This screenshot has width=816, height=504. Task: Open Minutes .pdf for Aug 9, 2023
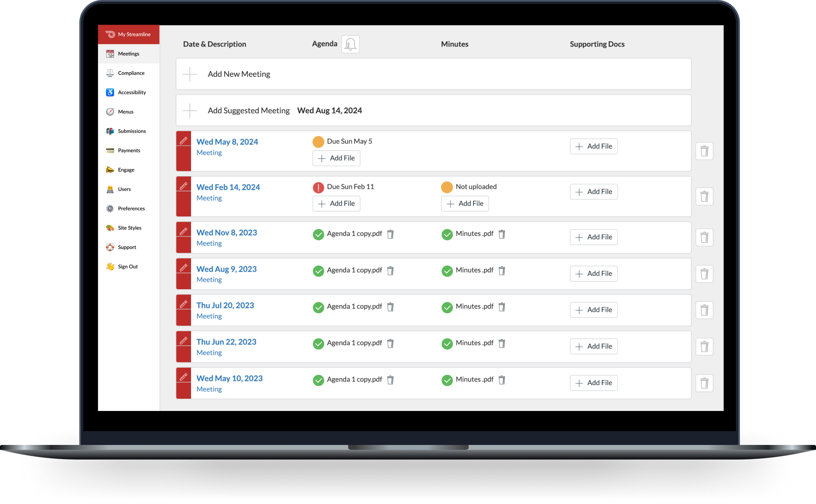click(474, 270)
